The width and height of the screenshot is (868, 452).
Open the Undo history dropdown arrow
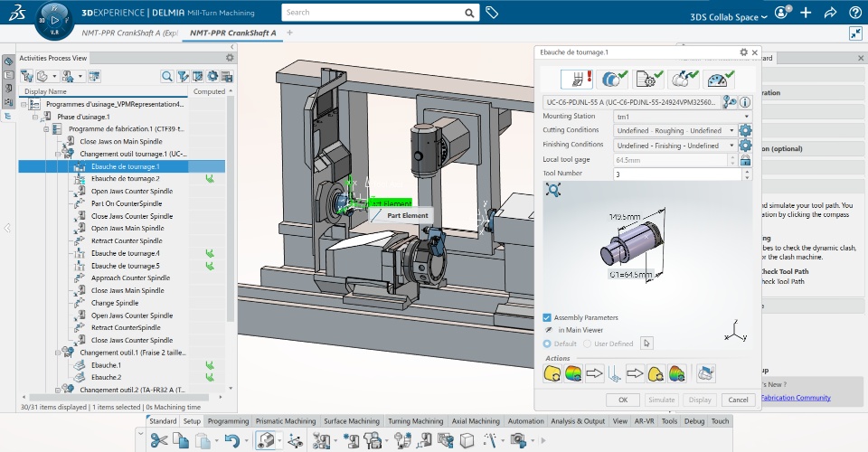tap(248, 441)
